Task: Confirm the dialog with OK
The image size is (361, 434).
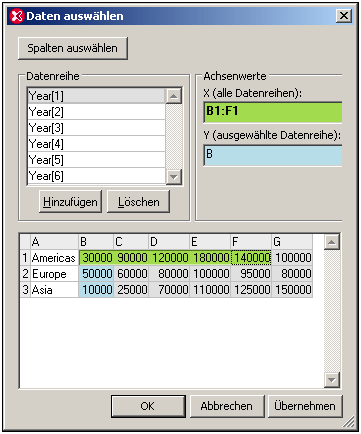Action: click(x=148, y=406)
